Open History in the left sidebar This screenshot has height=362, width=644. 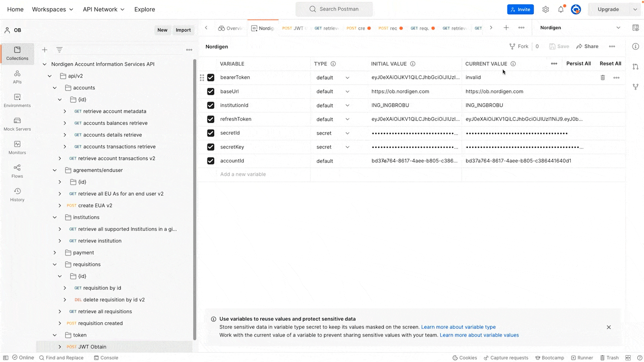(17, 194)
